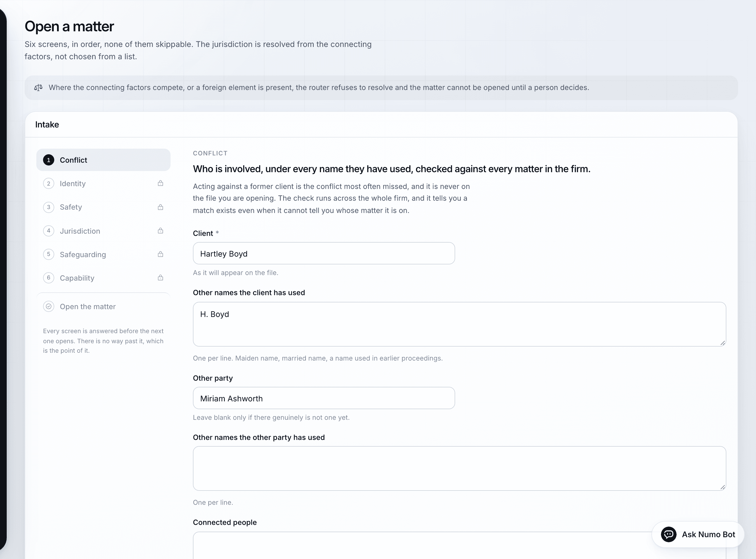This screenshot has height=559, width=756.
Task: Click the chat bubble icon of Numo Bot
Action: (x=668, y=534)
